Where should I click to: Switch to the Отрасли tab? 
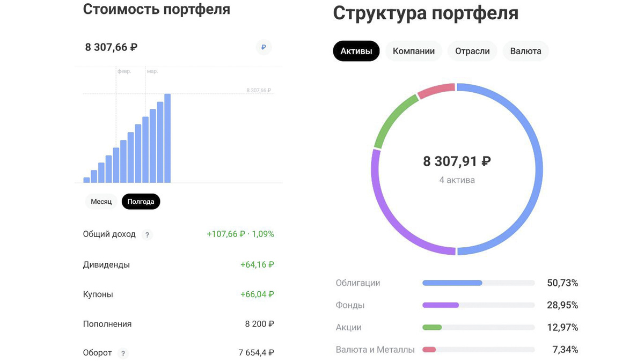click(472, 51)
